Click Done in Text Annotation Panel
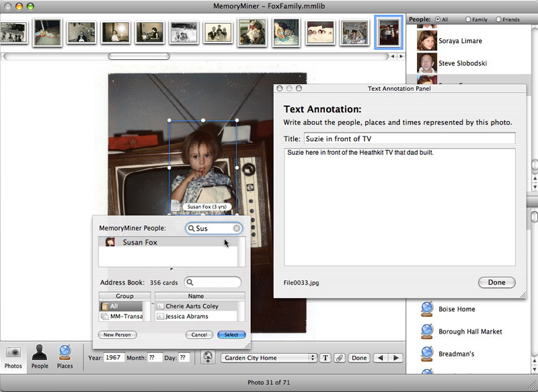The width and height of the screenshot is (538, 392). pos(496,282)
